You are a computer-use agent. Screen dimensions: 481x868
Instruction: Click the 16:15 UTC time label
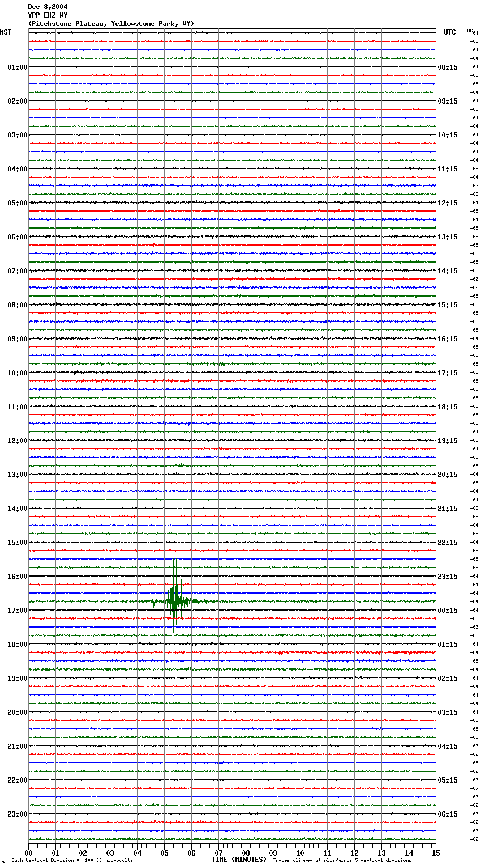click(x=448, y=339)
